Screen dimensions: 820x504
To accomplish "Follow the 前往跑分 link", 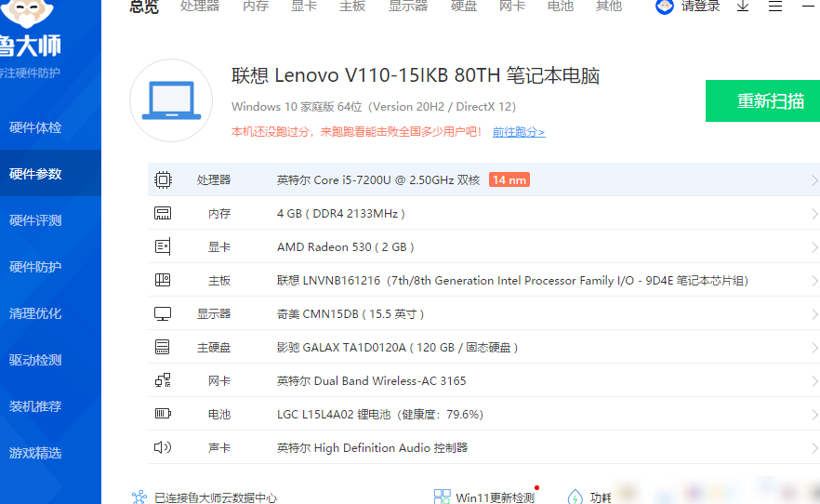I will (519, 132).
